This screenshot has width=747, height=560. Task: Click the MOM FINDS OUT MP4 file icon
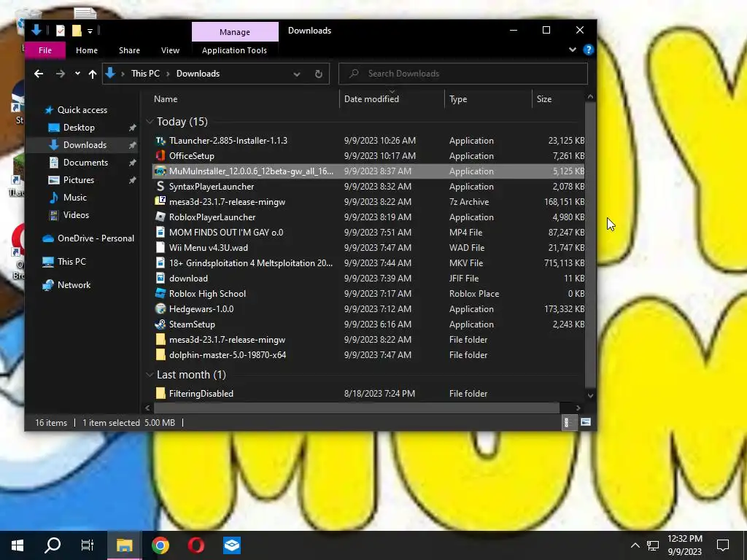[160, 233]
